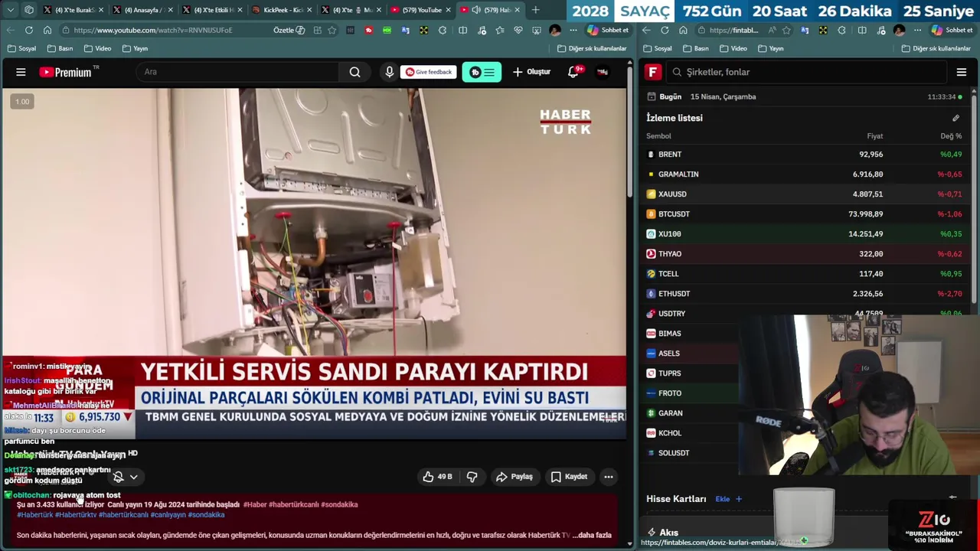Sort watchlist by Değ % column

coord(951,136)
